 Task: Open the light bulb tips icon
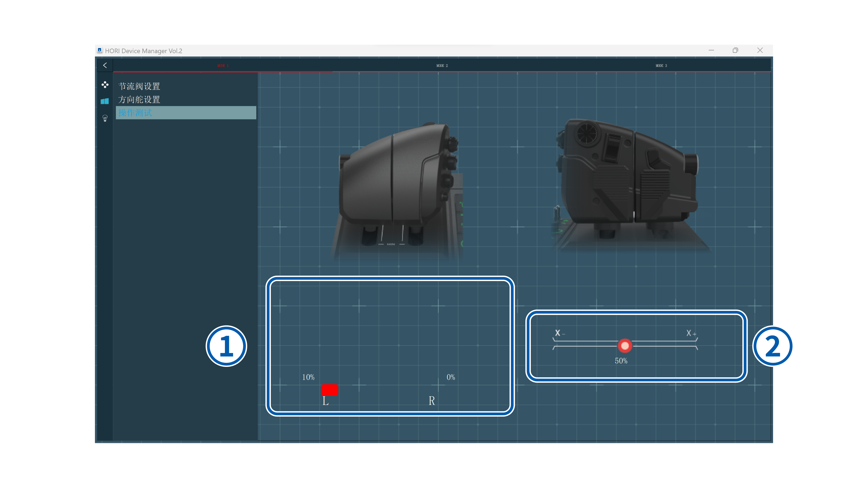pyautogui.click(x=105, y=118)
